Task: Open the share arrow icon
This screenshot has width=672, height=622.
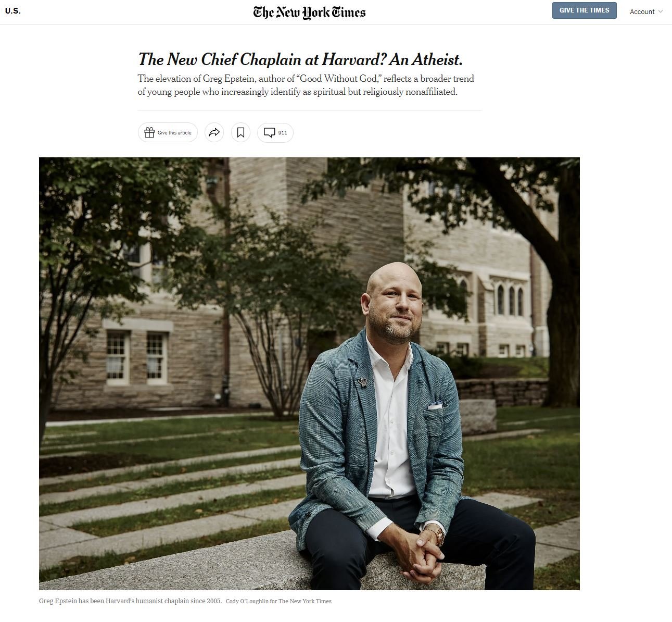Action: point(214,132)
